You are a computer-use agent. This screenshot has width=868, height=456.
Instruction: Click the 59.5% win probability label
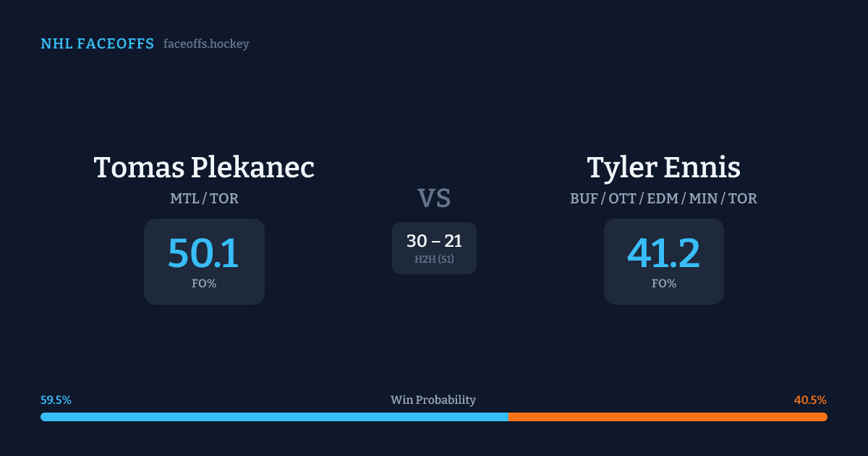tap(56, 400)
